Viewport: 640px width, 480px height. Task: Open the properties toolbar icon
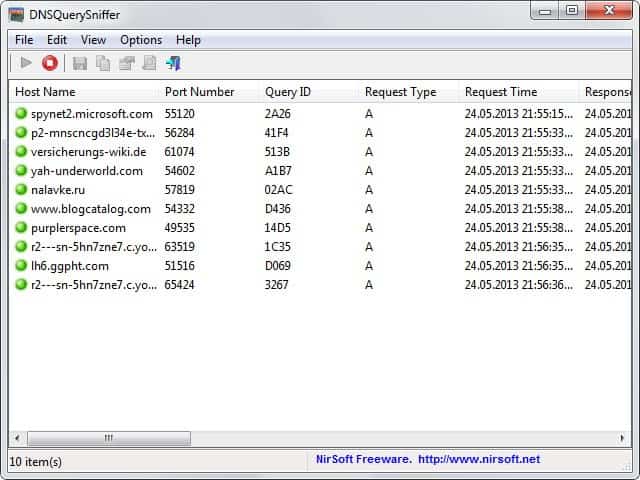pos(127,63)
